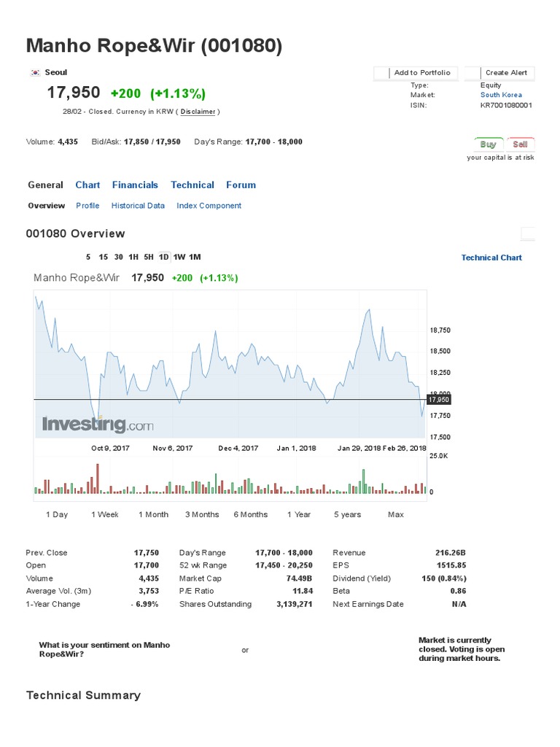Open the Technical tab
Image resolution: width=560 pixels, height=747 pixels.
click(192, 185)
